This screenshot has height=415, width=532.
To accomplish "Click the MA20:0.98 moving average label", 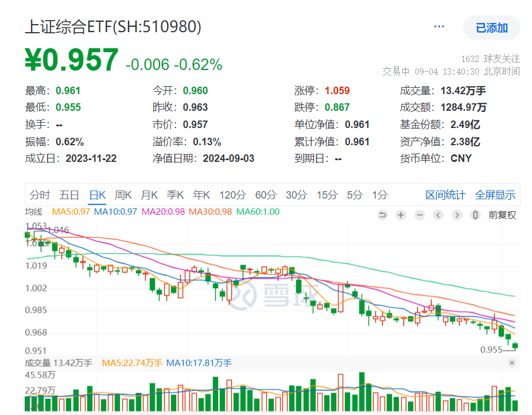I will tap(163, 212).
